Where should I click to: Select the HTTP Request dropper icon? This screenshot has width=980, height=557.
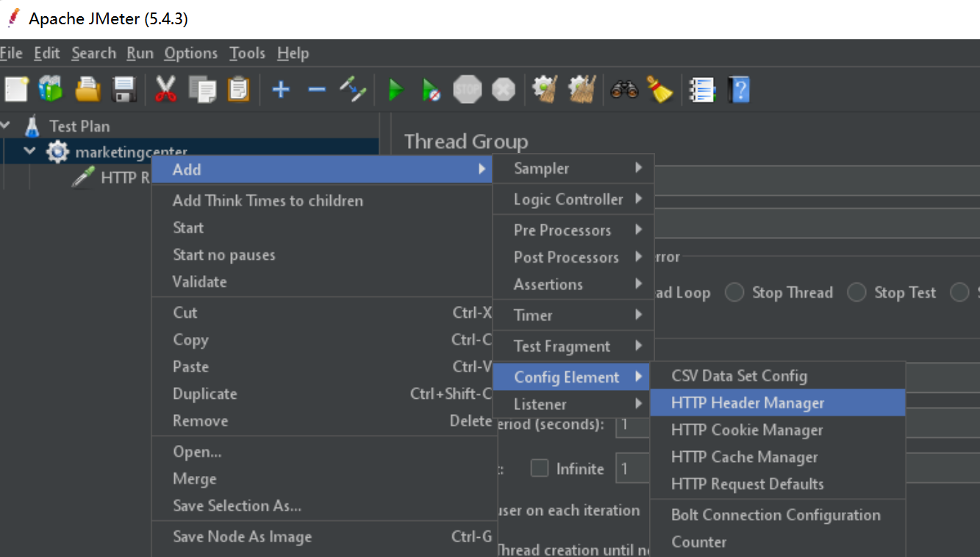click(83, 177)
